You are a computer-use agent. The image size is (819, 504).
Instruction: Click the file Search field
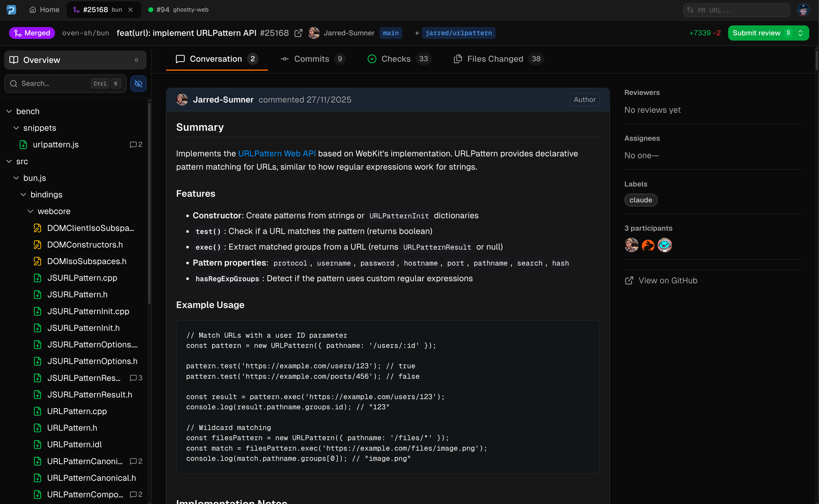[x=65, y=83]
